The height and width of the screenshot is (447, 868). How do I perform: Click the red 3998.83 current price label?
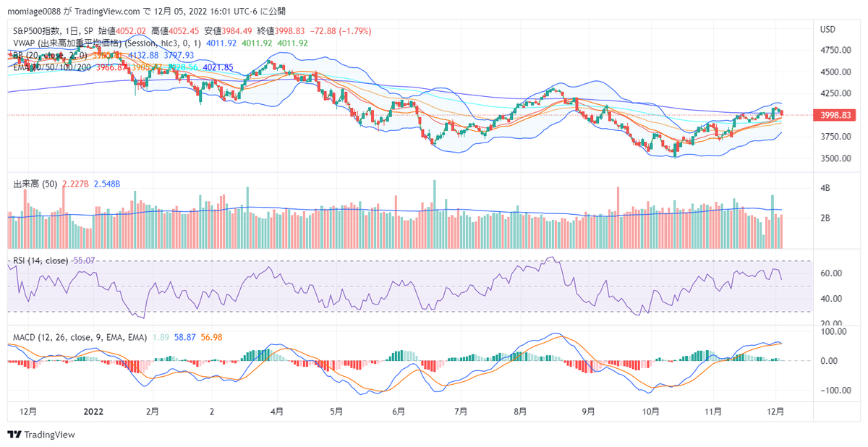834,115
